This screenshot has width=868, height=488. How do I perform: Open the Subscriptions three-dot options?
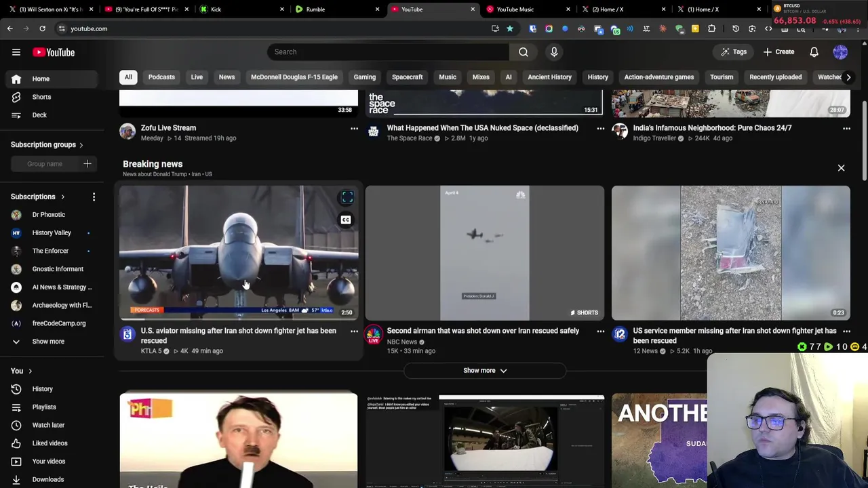click(94, 197)
